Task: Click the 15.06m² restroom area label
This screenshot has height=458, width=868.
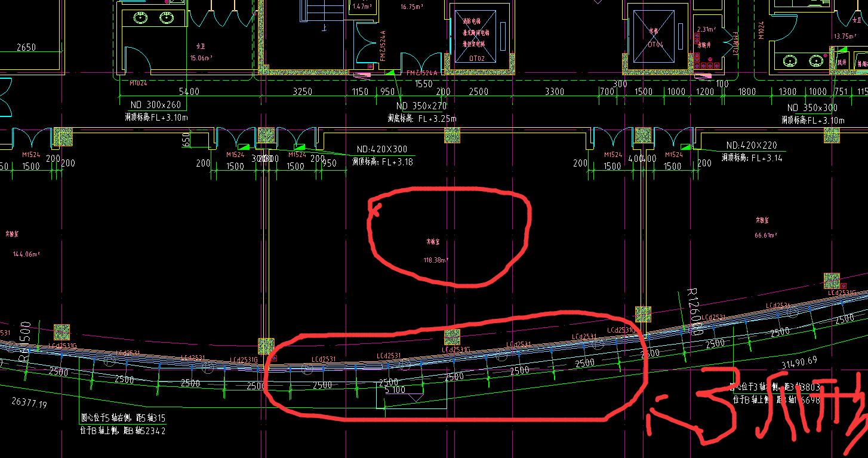Action: click(x=201, y=58)
